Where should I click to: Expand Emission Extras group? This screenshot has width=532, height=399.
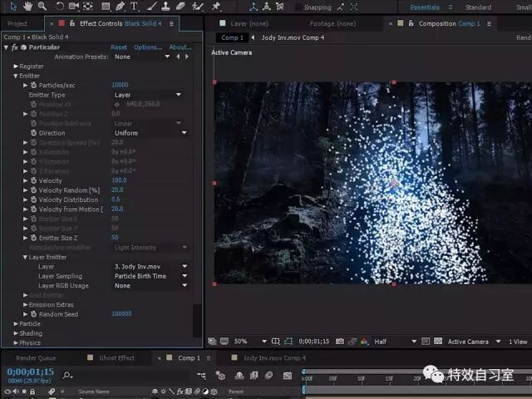tap(25, 305)
